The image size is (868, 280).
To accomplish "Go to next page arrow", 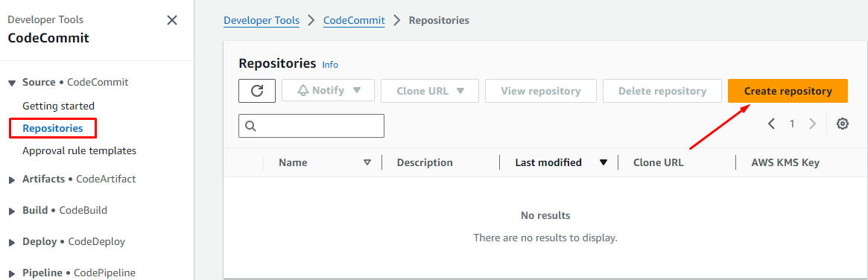I will click(x=813, y=124).
